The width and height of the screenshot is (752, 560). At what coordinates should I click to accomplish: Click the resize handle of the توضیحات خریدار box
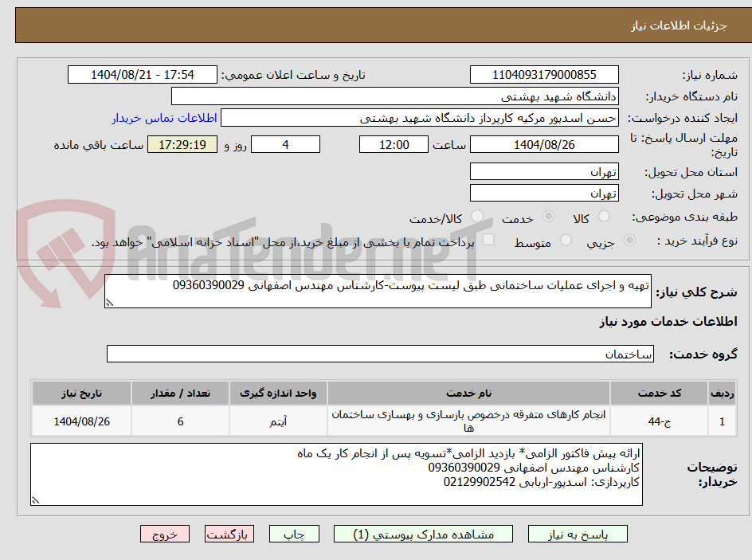[x=34, y=499]
